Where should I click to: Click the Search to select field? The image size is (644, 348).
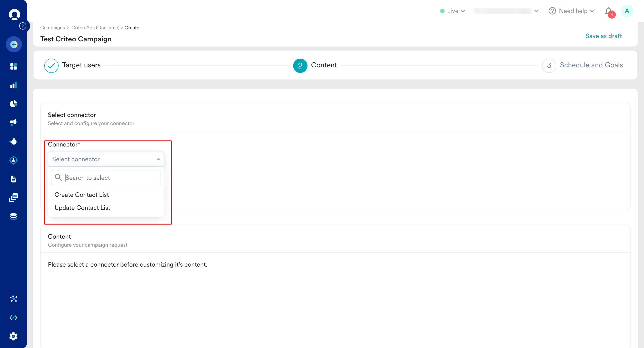tap(106, 178)
